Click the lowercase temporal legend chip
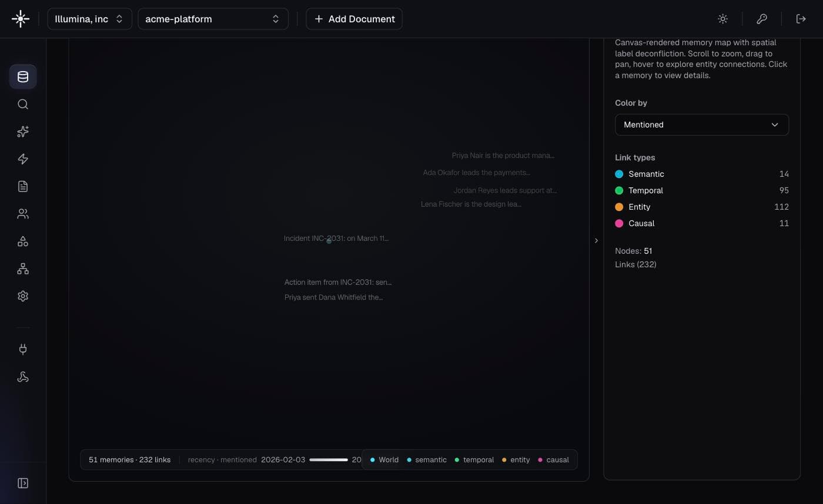Image resolution: width=823 pixels, height=504 pixels. 474,460
